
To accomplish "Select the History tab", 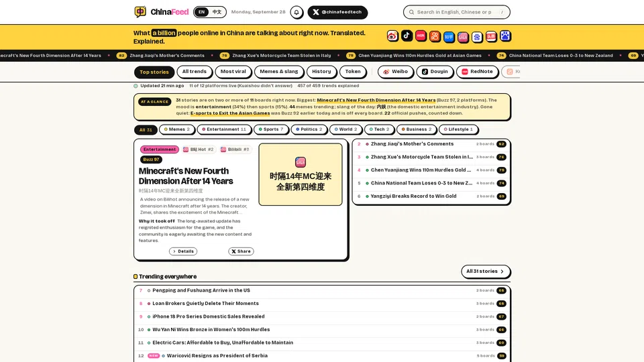I will pos(321,72).
